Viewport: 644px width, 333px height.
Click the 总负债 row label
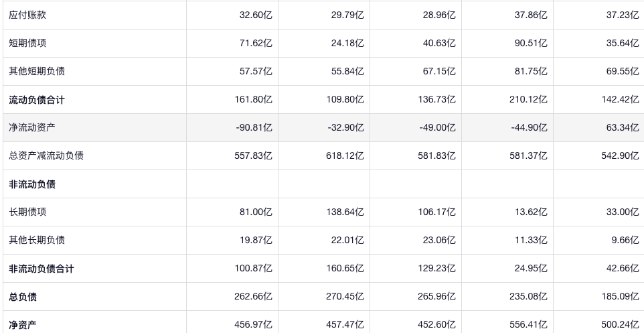(x=23, y=297)
